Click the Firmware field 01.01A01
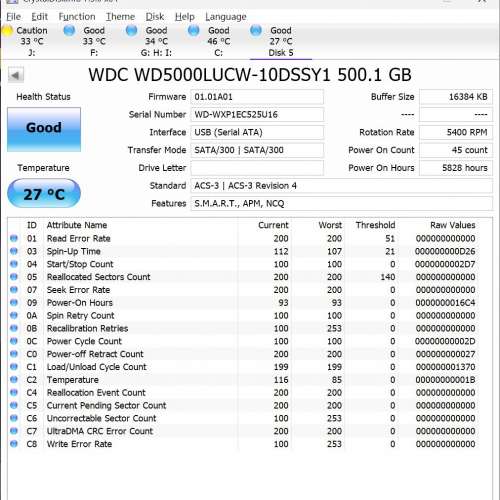The image size is (500, 500). coord(257,97)
